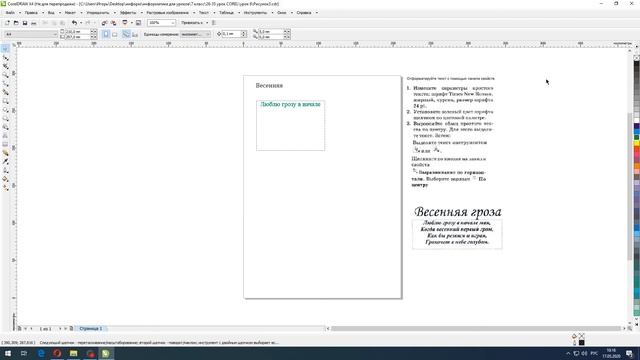Viewport: 640px width, 360px height.
Task: Click the Save icon on the standard toolbar
Action: 24,23
